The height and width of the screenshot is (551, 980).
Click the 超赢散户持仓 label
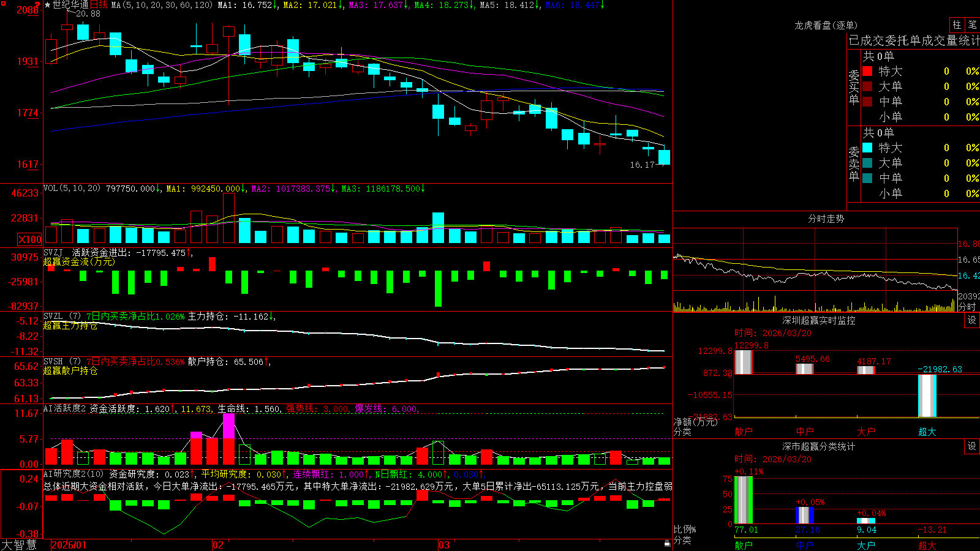coord(70,370)
